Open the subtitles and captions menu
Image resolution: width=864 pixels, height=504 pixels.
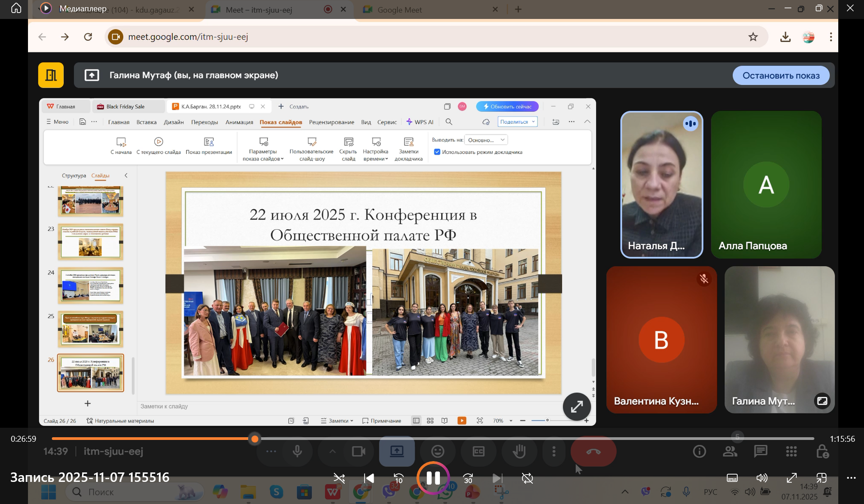click(732, 478)
